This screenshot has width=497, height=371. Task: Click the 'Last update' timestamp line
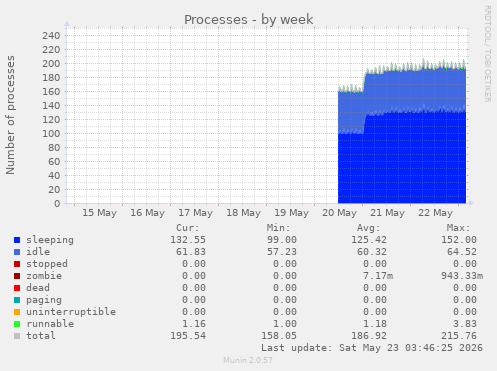tap(372, 348)
